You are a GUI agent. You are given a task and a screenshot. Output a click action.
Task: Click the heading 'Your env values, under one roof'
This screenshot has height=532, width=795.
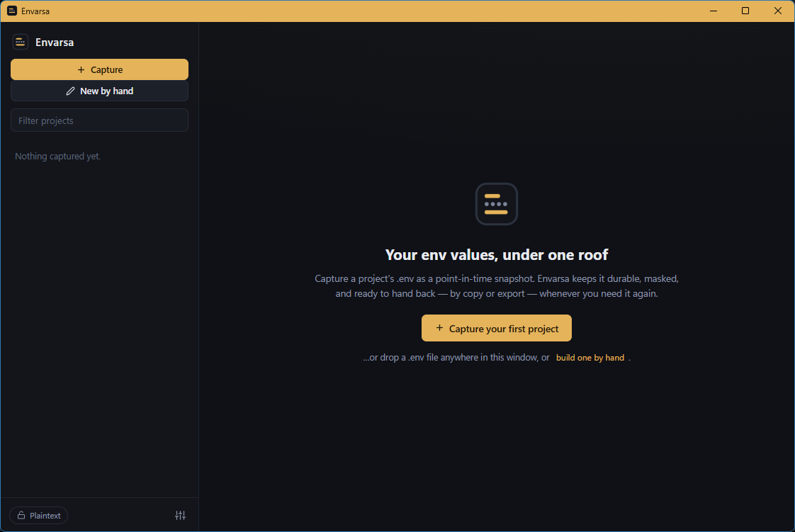click(x=497, y=254)
